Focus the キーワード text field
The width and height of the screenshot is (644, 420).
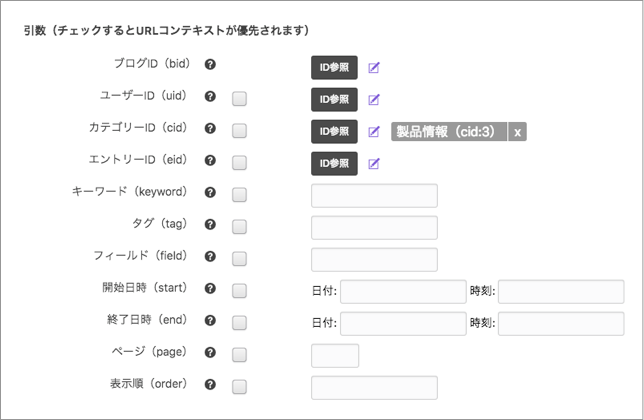click(x=374, y=196)
